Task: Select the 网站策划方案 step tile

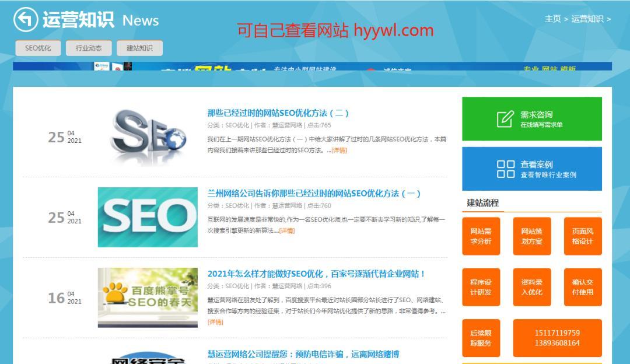Action: coord(532,236)
